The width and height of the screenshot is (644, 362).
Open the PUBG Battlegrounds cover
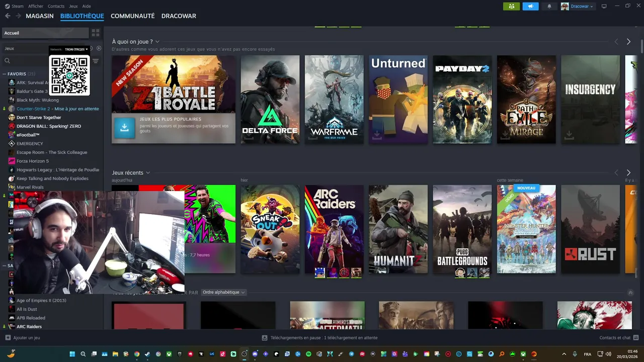(462, 229)
